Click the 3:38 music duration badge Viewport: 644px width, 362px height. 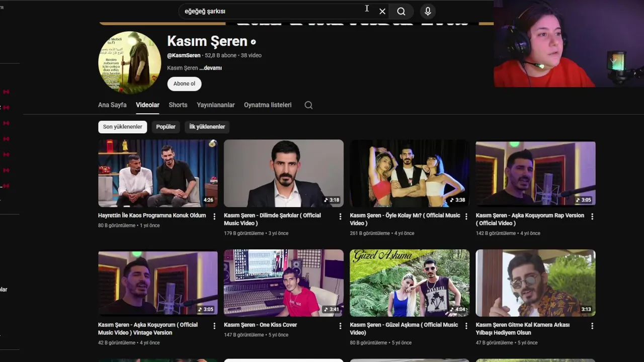(457, 200)
